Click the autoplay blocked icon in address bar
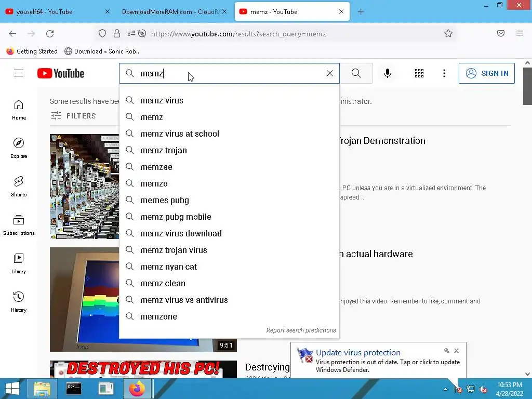The image size is (532, 399). 142,34
